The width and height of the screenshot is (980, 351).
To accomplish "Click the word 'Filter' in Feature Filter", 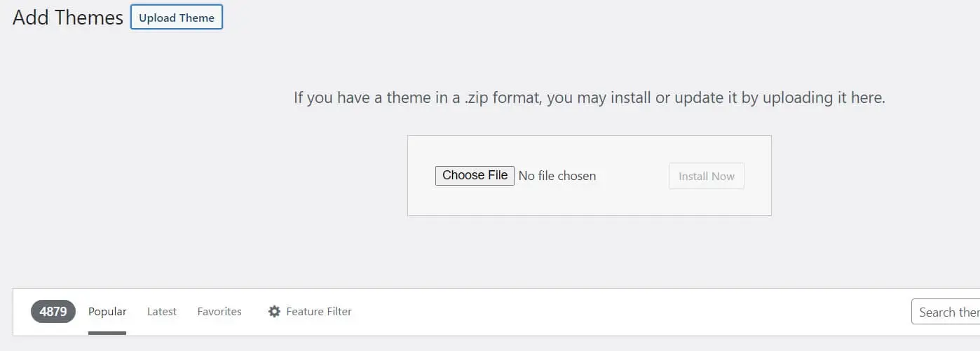I will coord(338,311).
